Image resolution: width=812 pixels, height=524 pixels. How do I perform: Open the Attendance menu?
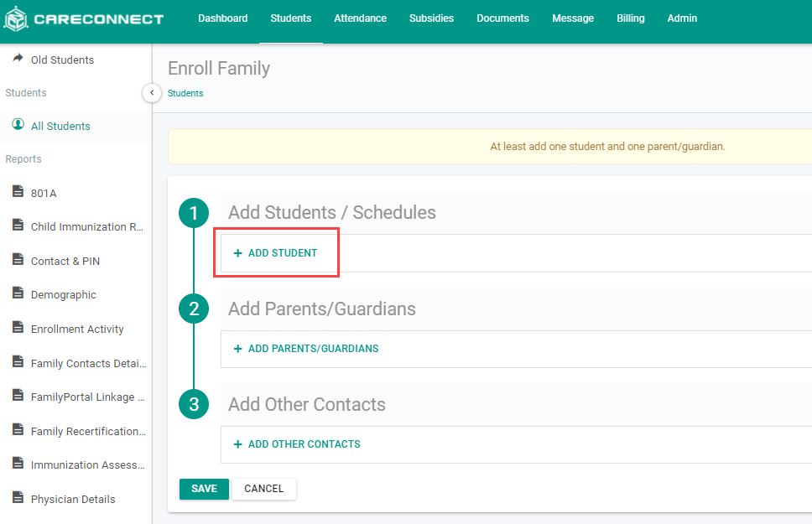pos(360,18)
